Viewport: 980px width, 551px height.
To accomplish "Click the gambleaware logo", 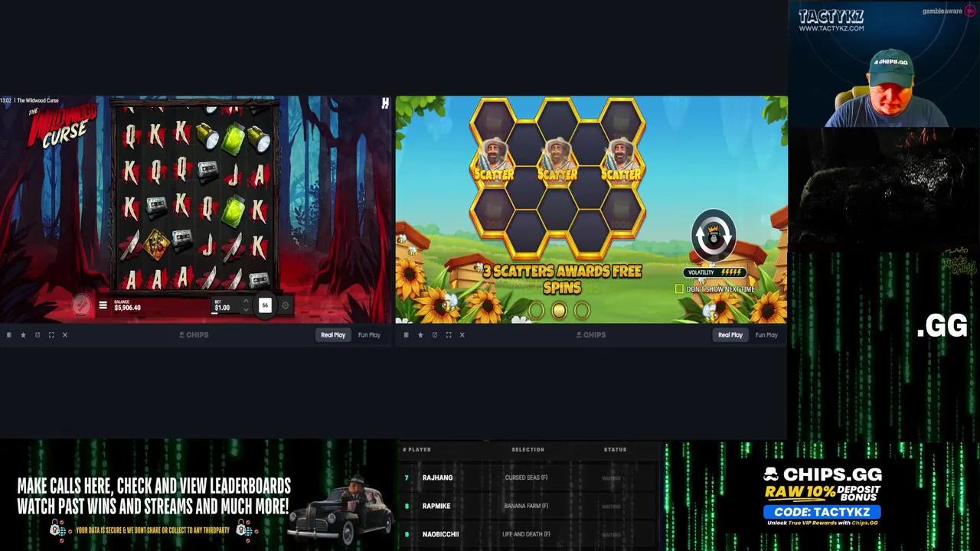I will (948, 11).
